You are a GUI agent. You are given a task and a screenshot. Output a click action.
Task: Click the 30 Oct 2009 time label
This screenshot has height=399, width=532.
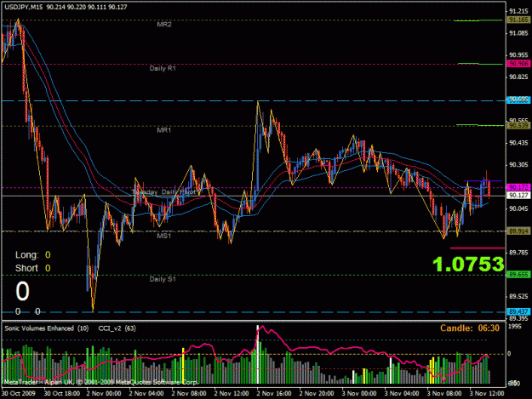[19, 394]
